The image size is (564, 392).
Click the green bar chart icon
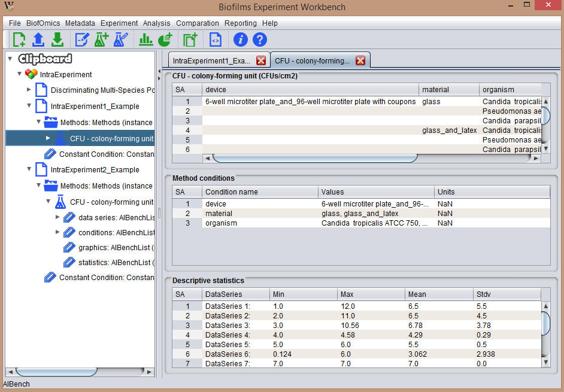pos(145,39)
